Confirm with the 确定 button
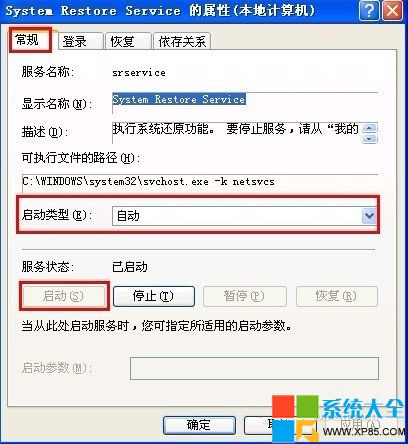Image resolution: width=408 pixels, height=444 pixels. pyautogui.click(x=199, y=425)
